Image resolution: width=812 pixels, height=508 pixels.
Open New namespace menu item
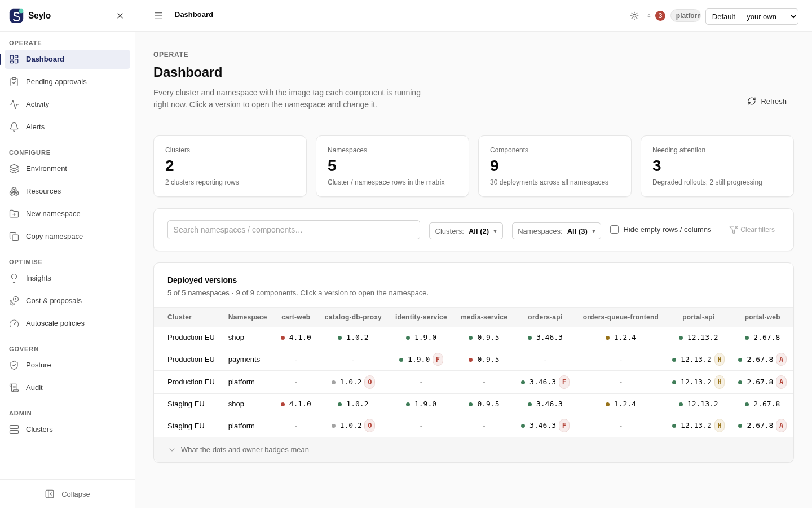tap(68, 214)
